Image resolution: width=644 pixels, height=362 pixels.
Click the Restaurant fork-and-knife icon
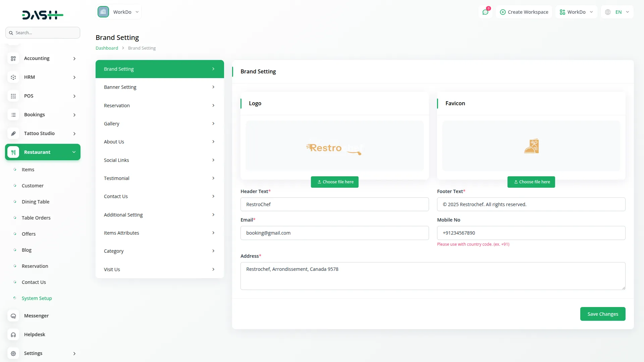point(13,152)
